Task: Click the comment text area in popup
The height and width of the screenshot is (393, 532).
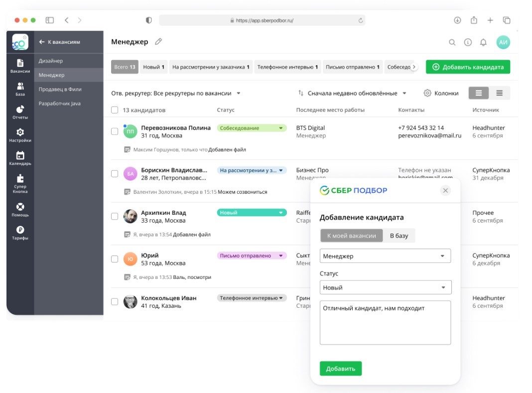Action: point(385,322)
